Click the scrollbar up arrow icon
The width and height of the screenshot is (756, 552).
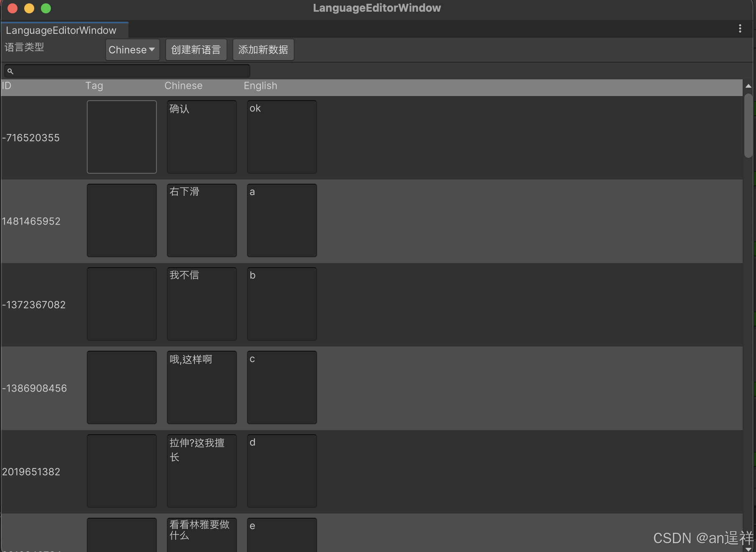pos(748,86)
